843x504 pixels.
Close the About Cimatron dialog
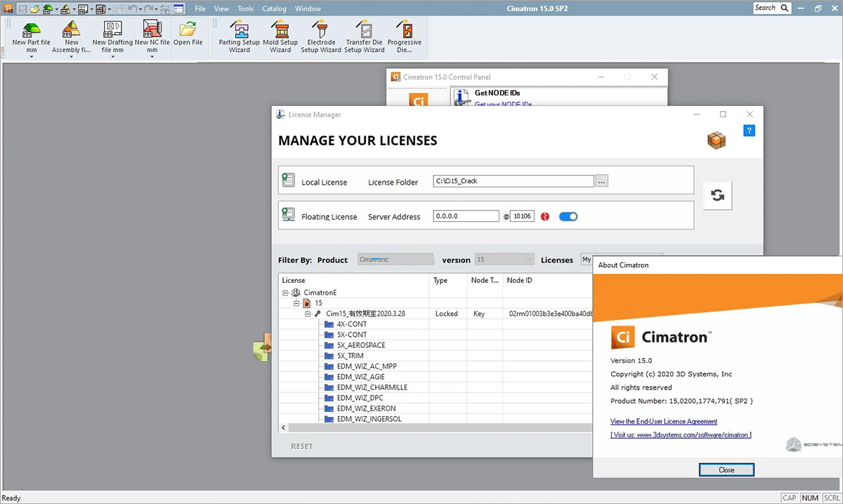[x=726, y=470]
